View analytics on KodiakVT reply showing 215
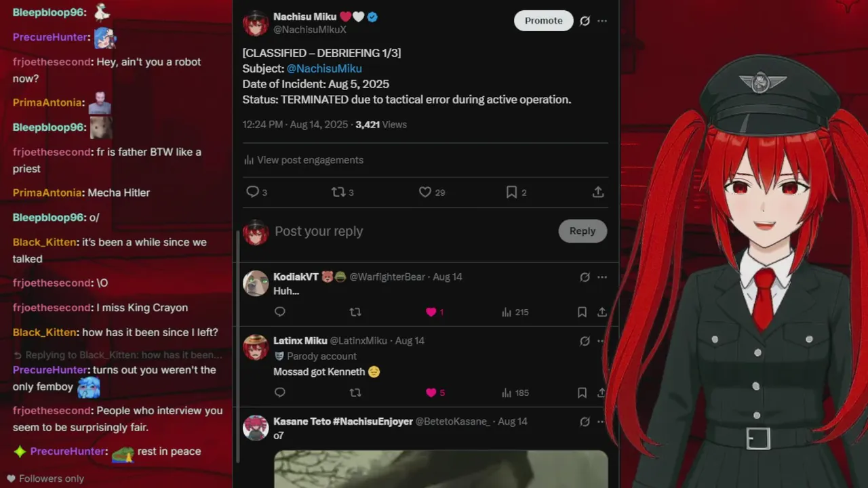Screen dimensions: 868x488 515,312
